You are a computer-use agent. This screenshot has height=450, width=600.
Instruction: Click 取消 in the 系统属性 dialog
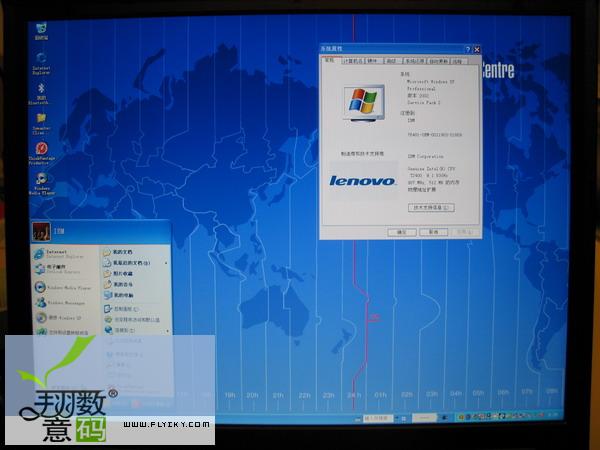[433, 232]
